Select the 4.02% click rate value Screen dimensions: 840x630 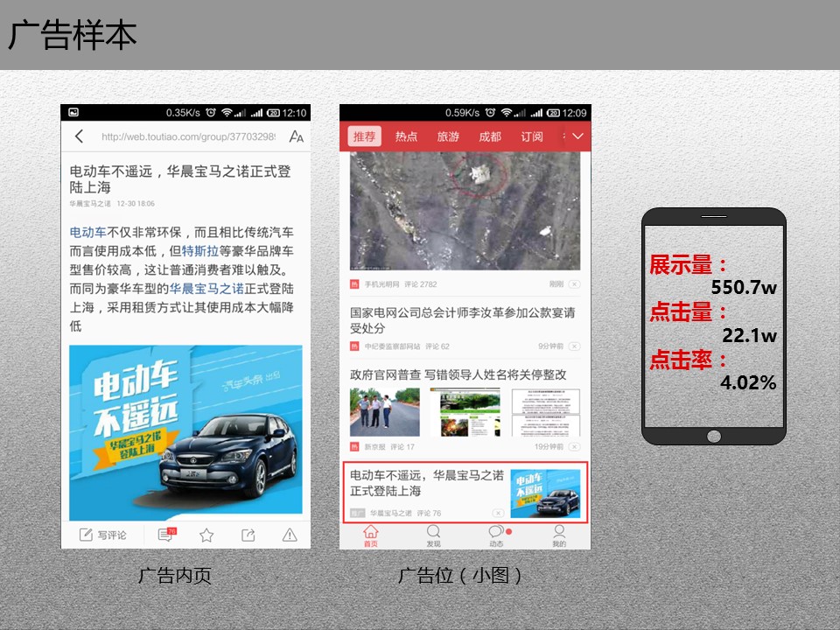coord(748,382)
